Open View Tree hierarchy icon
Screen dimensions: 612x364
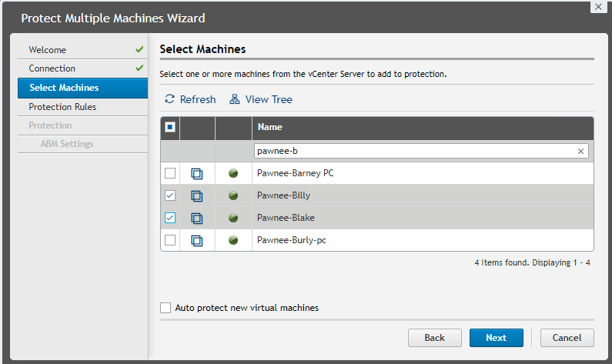pyautogui.click(x=235, y=99)
